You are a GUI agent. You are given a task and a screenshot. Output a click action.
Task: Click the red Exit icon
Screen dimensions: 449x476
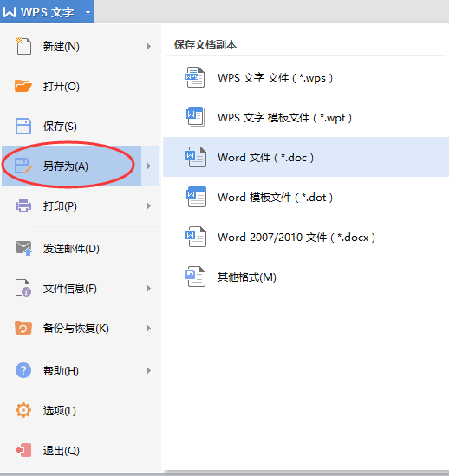pos(23,450)
